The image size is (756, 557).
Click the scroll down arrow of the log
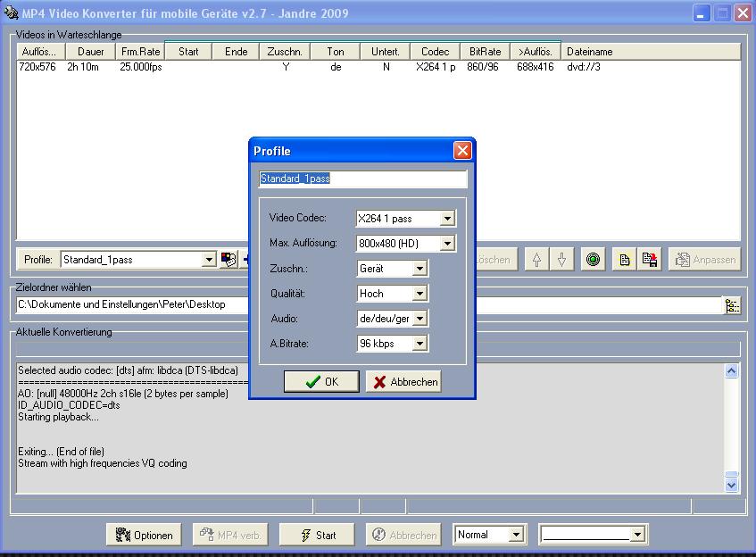[x=731, y=486]
